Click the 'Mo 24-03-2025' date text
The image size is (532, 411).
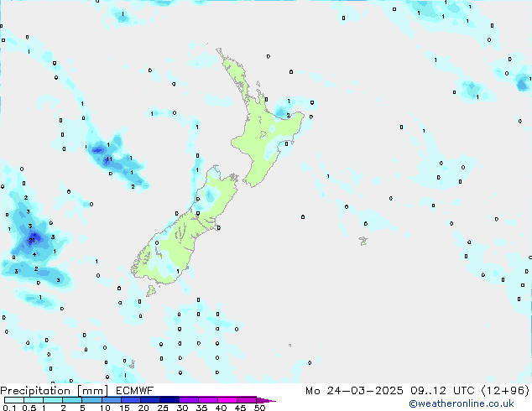[x=354, y=391]
